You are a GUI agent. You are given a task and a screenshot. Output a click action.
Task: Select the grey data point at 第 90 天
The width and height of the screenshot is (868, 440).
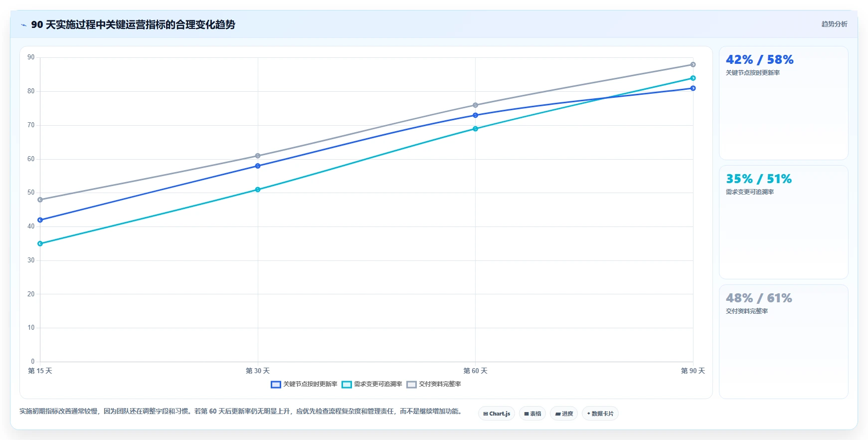[x=693, y=64]
